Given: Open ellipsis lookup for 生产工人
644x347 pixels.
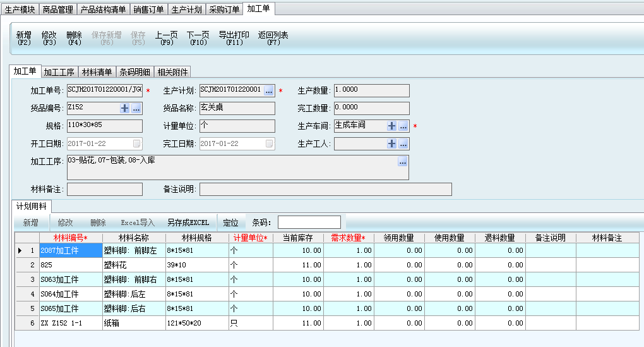Looking at the screenshot, I should tap(403, 144).
